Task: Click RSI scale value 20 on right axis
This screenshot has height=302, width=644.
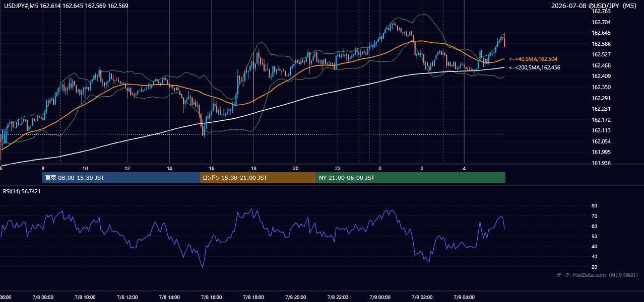Action: 594,267
